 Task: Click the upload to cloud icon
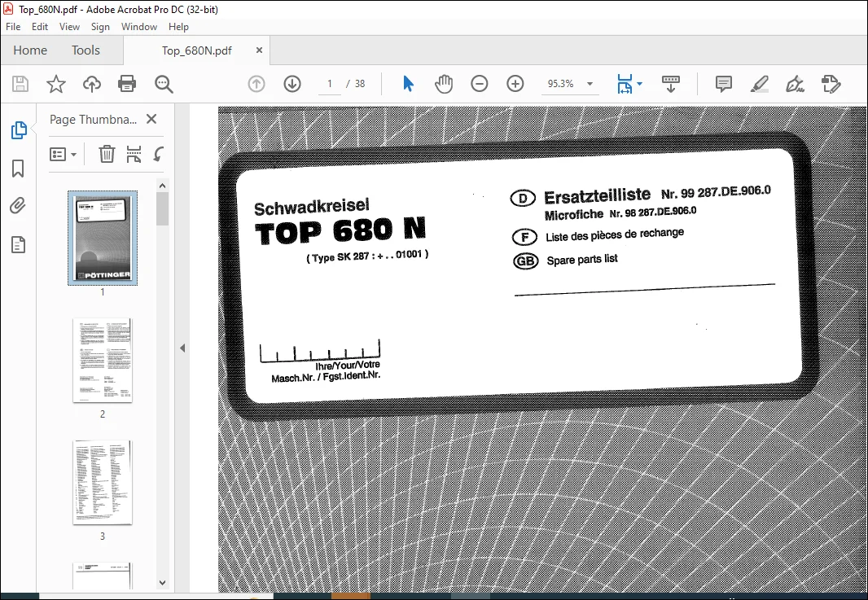pos(92,84)
